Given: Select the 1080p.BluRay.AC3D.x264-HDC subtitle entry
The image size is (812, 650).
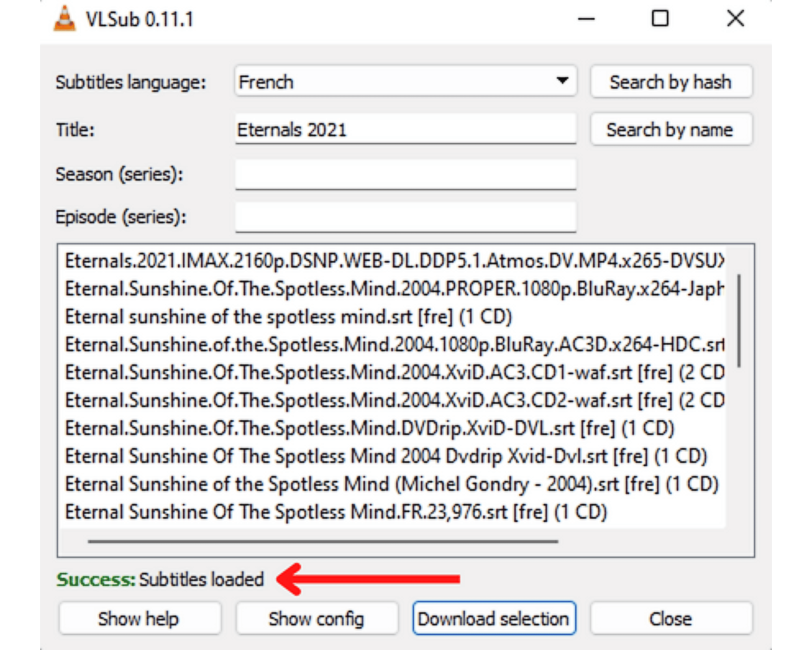Looking at the screenshot, I should click(394, 344).
